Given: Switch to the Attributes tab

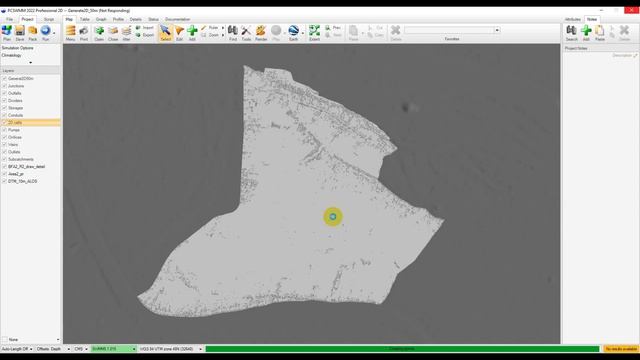Looking at the screenshot, I should pyautogui.click(x=572, y=19).
